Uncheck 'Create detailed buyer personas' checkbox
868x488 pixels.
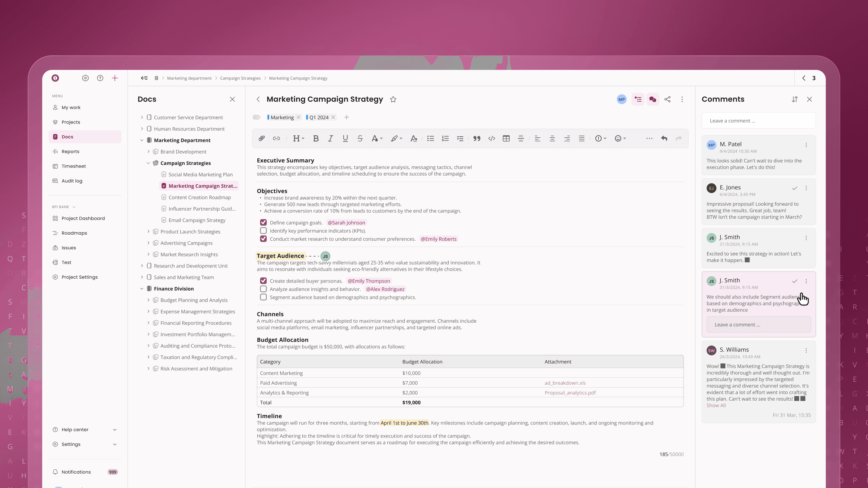coord(263,281)
